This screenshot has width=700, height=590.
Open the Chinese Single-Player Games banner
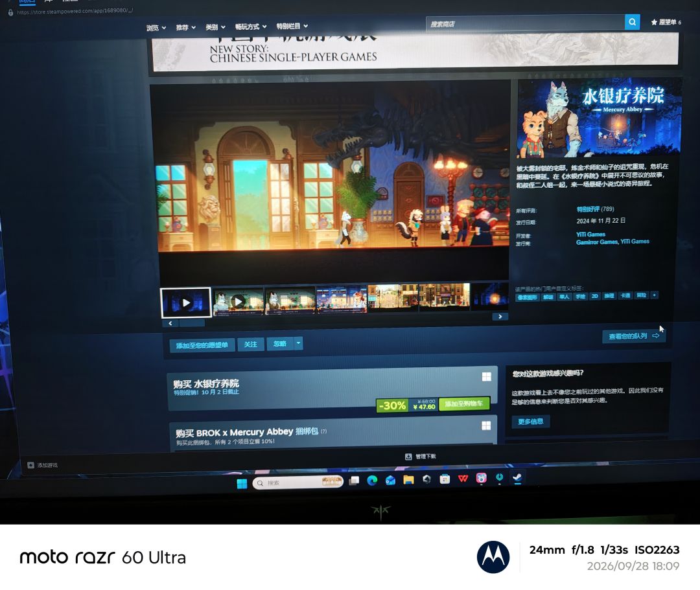(x=415, y=52)
